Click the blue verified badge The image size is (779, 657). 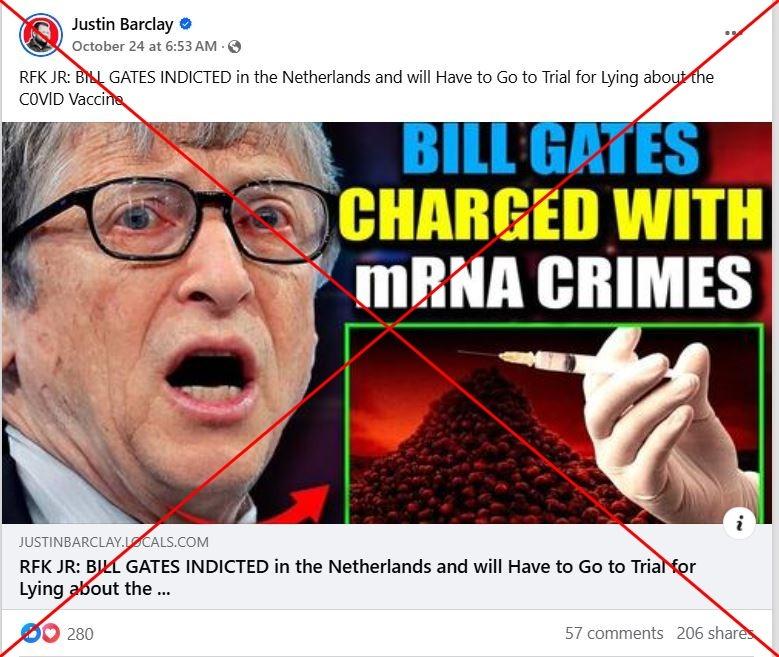point(186,23)
